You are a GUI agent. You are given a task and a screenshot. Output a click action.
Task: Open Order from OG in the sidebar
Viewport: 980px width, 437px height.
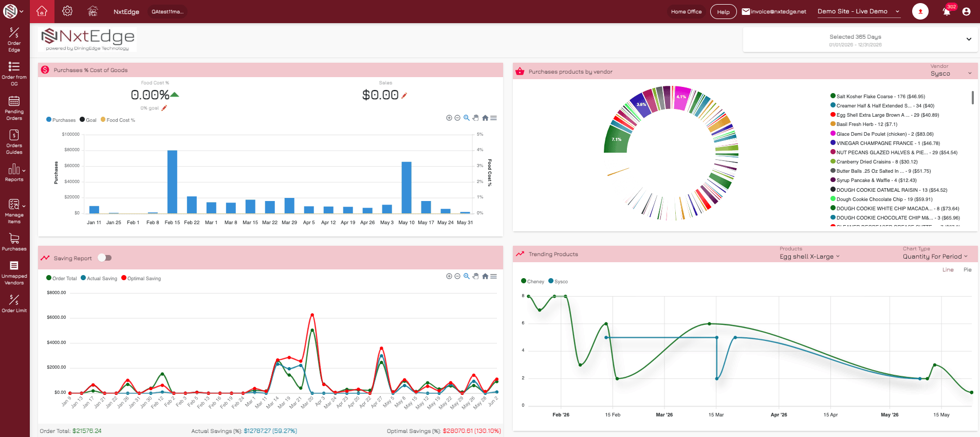pos(14,74)
